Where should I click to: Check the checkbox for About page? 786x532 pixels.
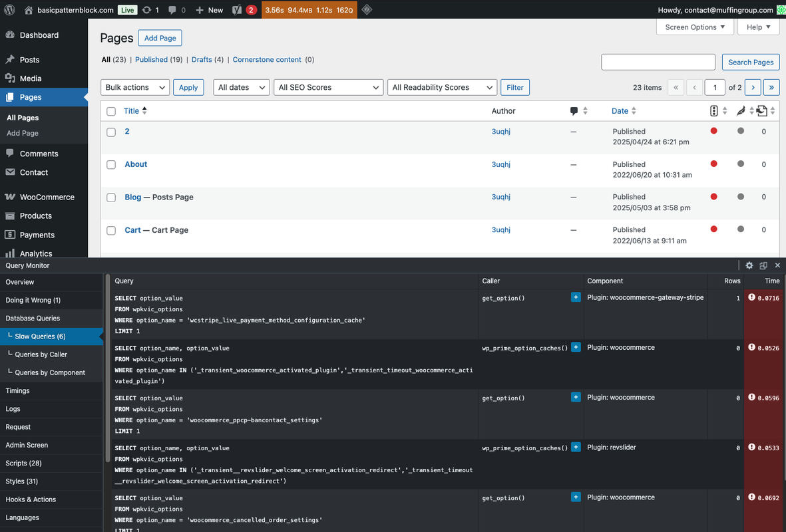point(111,165)
